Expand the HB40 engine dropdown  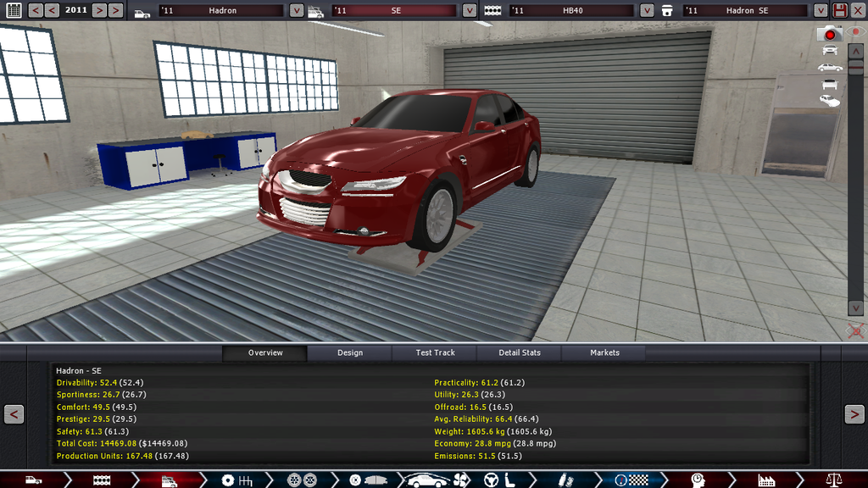pyautogui.click(x=648, y=11)
